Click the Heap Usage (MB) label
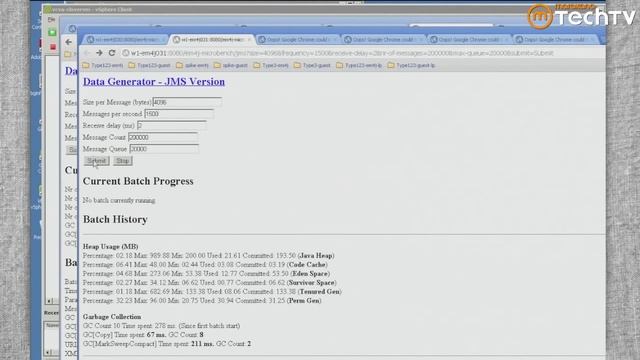The image size is (640, 360). click(111, 247)
